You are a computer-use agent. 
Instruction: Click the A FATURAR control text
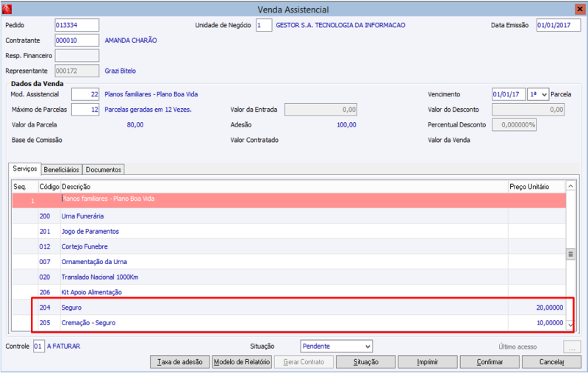(63, 347)
